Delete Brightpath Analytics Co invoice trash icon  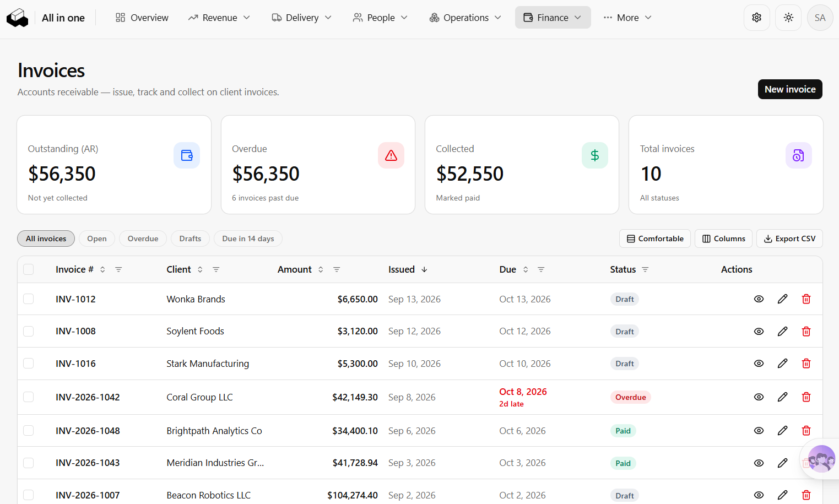[x=806, y=431]
